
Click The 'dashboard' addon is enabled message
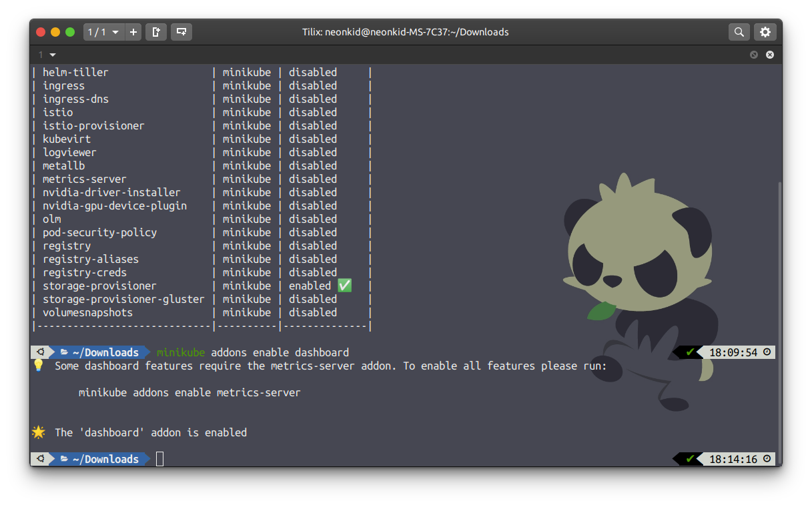[x=151, y=432]
